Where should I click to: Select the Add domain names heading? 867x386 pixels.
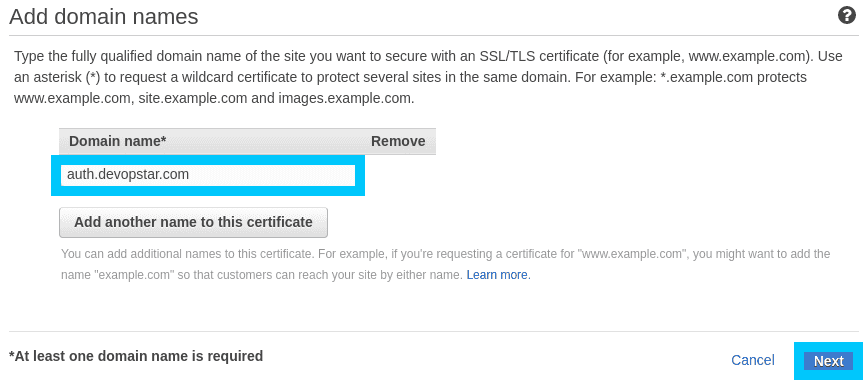point(103,17)
